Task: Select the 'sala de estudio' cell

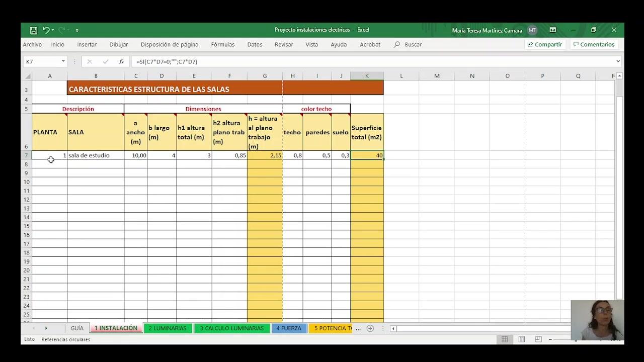Action: (x=96, y=155)
